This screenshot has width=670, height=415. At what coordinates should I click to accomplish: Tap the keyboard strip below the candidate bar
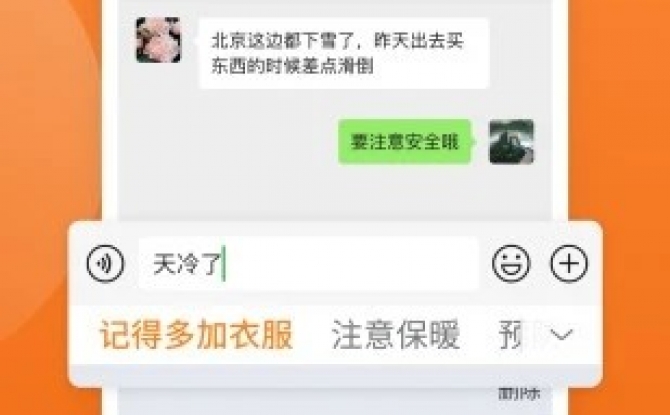(x=335, y=375)
